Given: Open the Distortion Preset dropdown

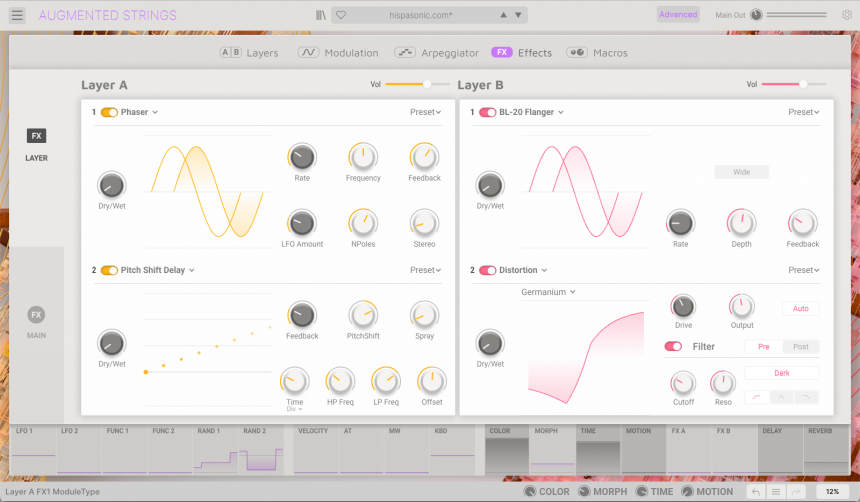Looking at the screenshot, I should pyautogui.click(x=804, y=270).
